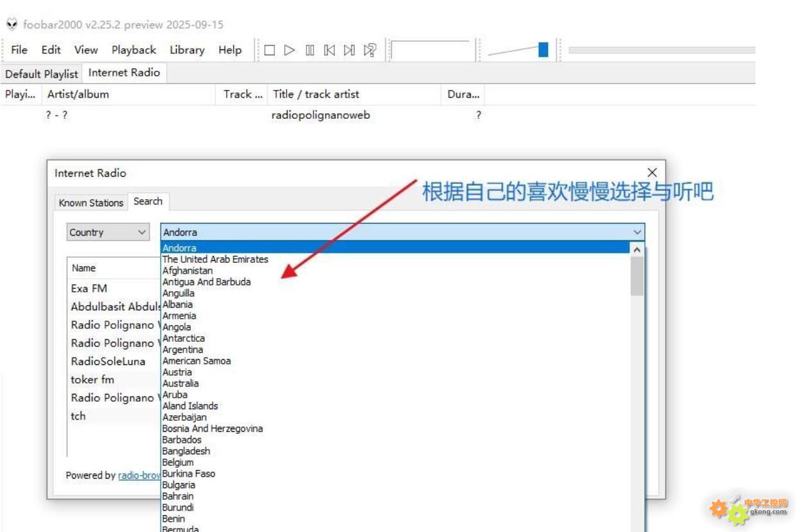Close the Internet Radio dialog
The width and height of the screenshot is (796, 532).
(x=652, y=172)
